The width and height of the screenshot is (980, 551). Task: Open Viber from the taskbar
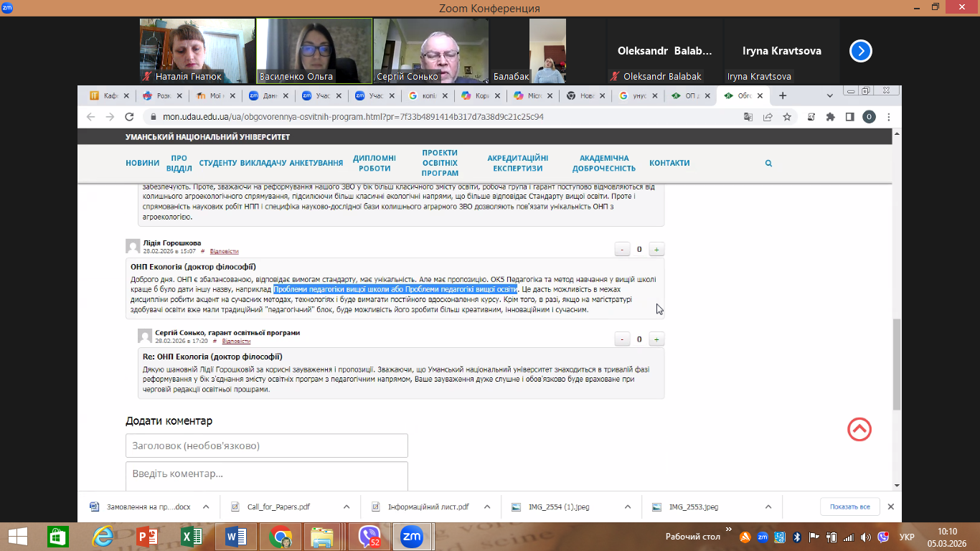[x=369, y=536]
